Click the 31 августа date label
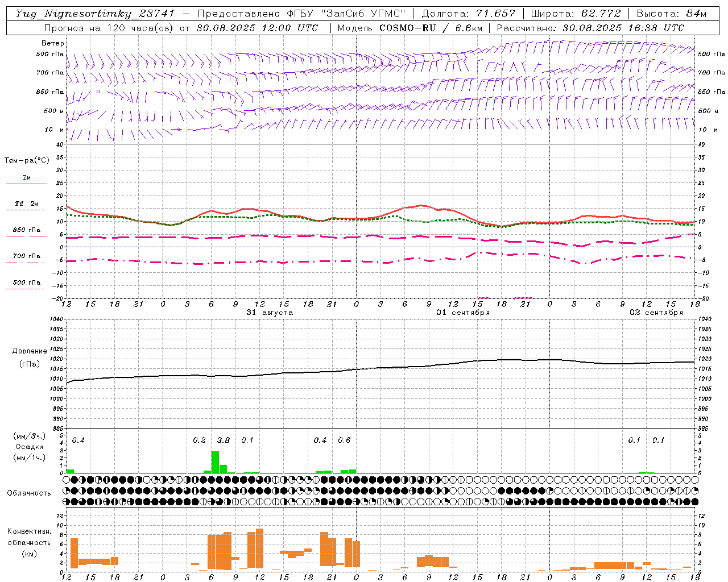 click(x=270, y=313)
